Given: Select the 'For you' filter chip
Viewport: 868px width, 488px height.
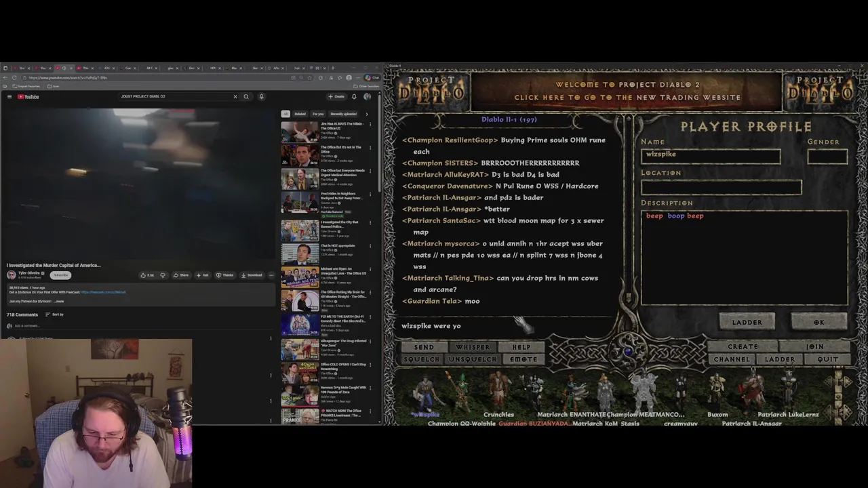Looking at the screenshot, I should [317, 114].
